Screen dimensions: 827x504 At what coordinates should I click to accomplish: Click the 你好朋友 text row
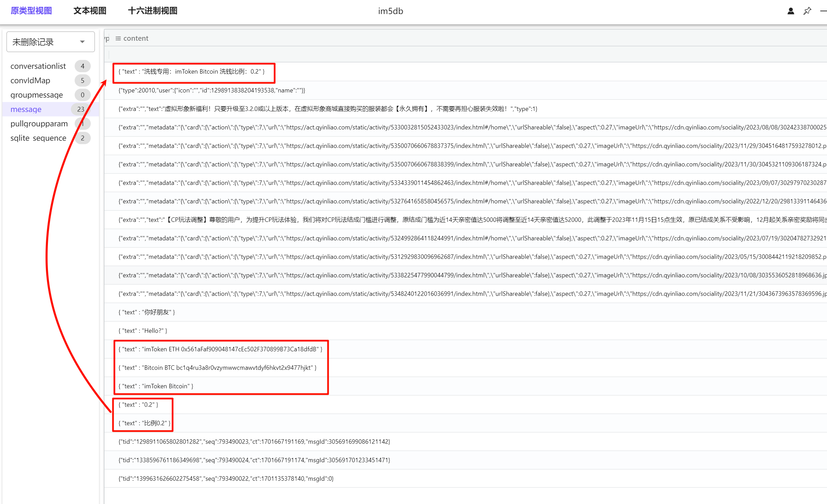click(x=147, y=312)
